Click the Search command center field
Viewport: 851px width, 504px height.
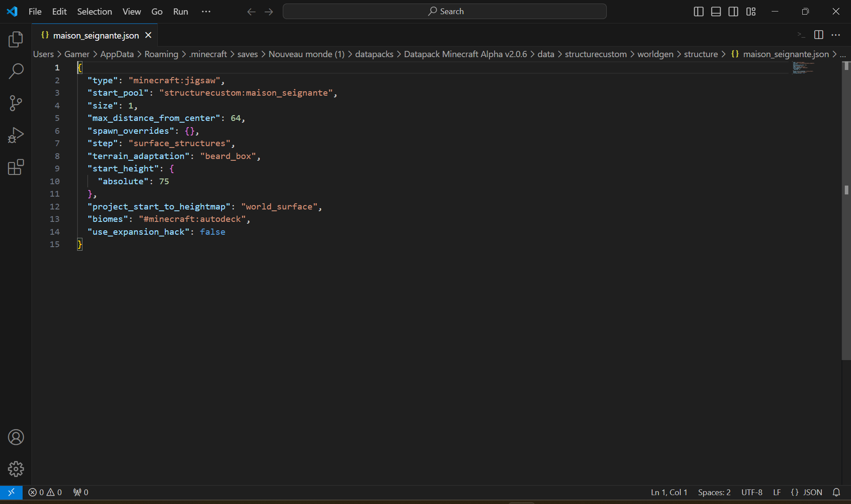(x=445, y=12)
